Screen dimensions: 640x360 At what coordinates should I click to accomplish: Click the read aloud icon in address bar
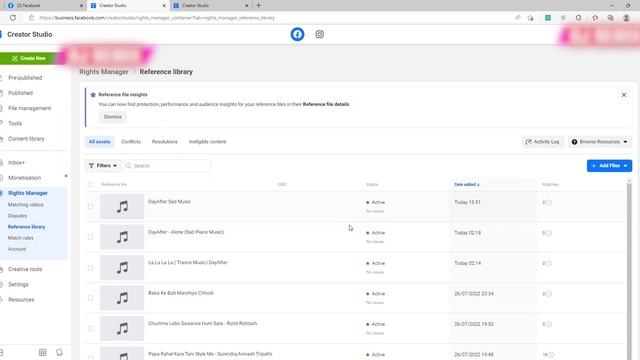(x=518, y=18)
